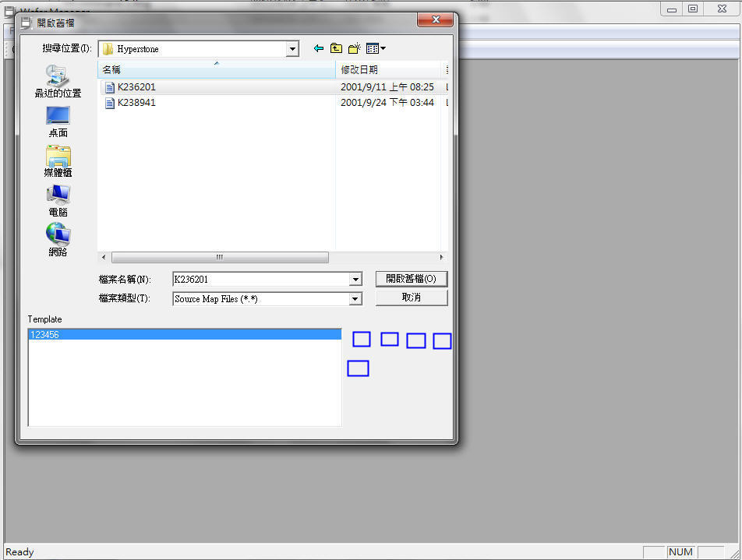The height and width of the screenshot is (560, 742).
Task: Click date 2001/9/24 下午 03:44 cell
Action: (387, 103)
